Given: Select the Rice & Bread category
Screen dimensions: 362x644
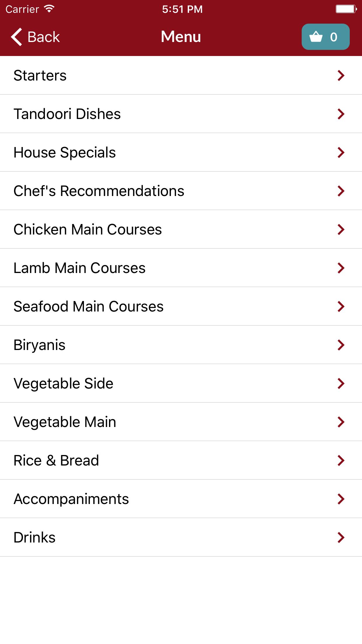Looking at the screenshot, I should tap(56, 461).
